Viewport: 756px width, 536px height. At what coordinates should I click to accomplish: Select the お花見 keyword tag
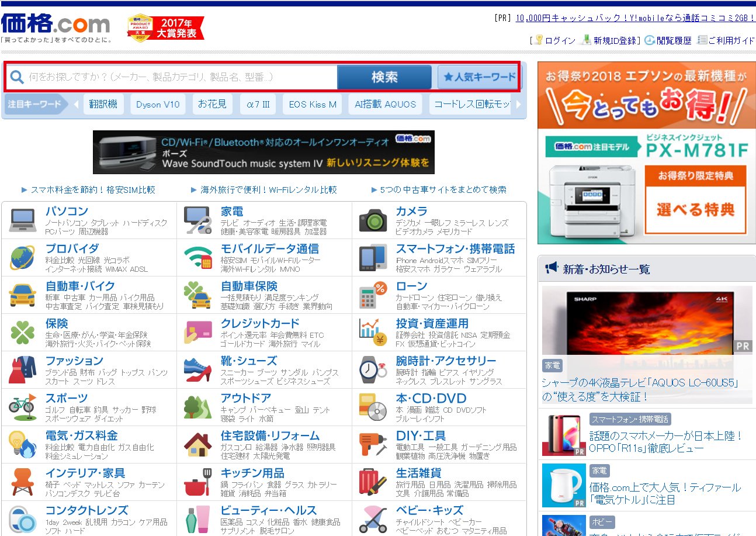212,104
